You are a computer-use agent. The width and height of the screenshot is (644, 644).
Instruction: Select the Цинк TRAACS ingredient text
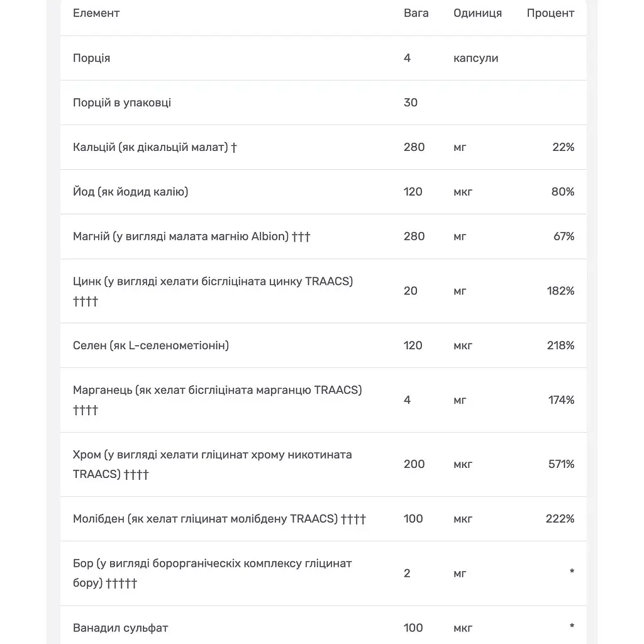click(213, 291)
